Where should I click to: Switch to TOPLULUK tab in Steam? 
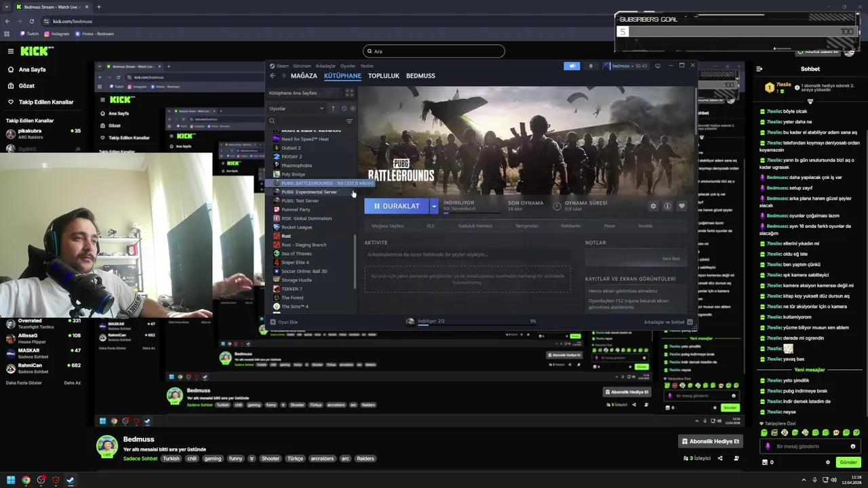[x=384, y=76]
